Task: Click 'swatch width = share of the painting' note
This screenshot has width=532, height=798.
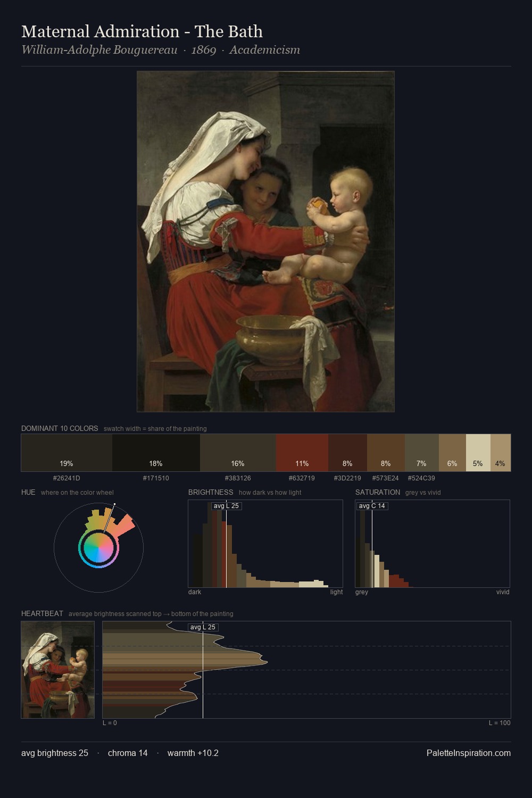Action: [155, 429]
